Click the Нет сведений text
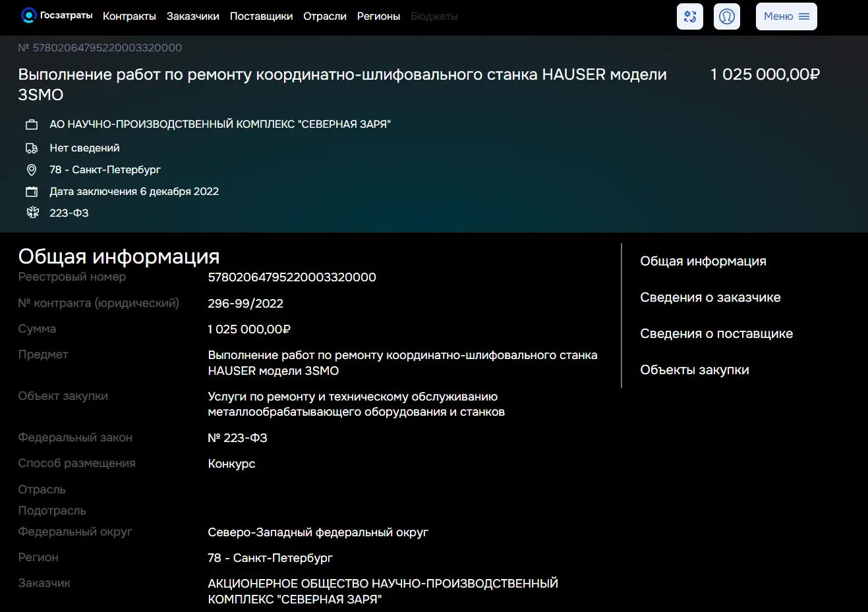This screenshot has height=612, width=868. tap(84, 148)
